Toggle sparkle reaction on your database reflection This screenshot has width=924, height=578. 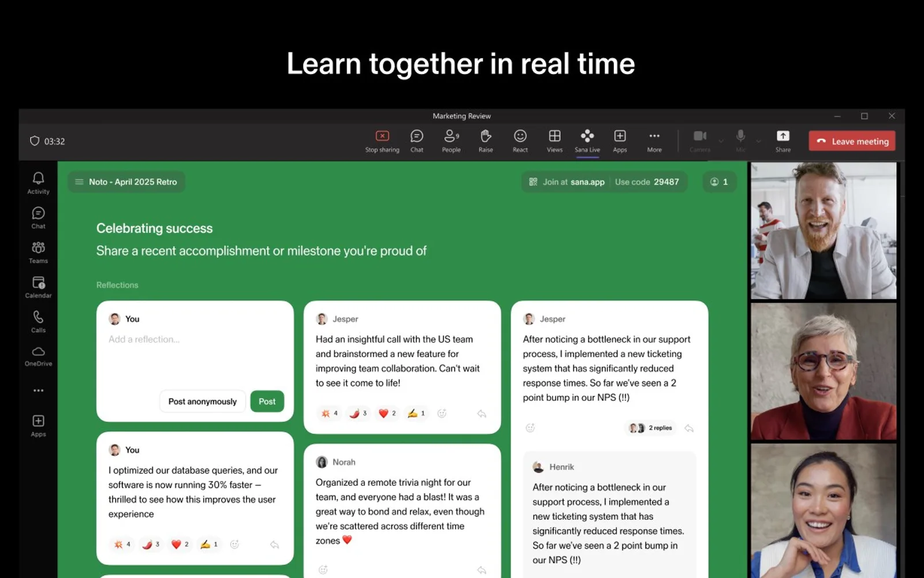122,544
